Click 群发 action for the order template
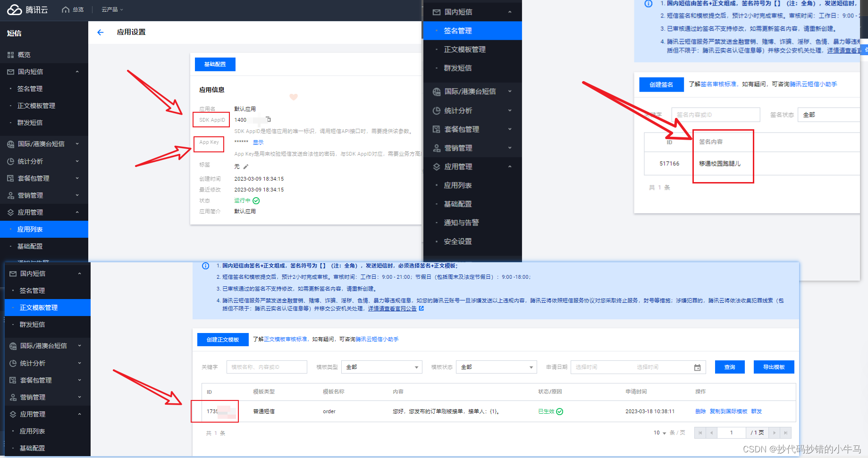The height and width of the screenshot is (458, 868). coord(757,411)
